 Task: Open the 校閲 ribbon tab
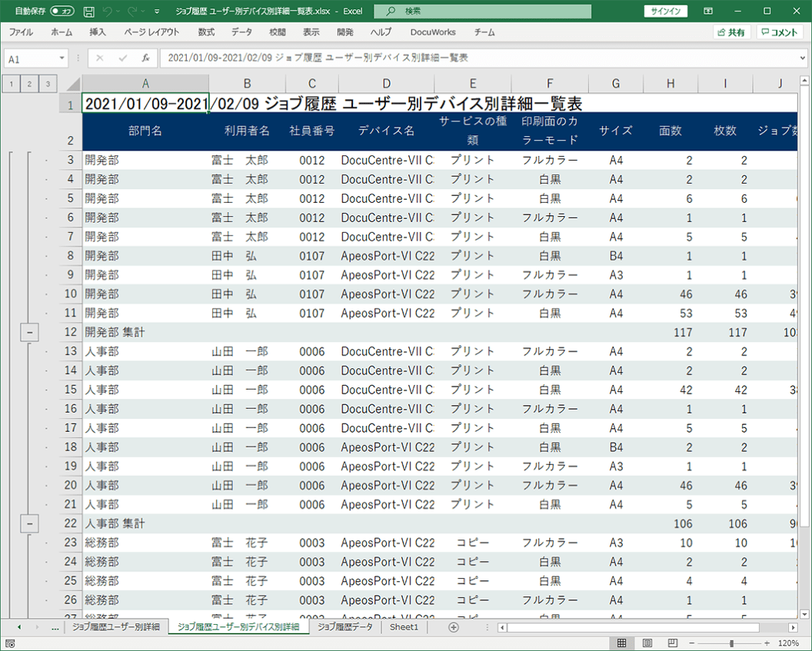click(x=278, y=32)
